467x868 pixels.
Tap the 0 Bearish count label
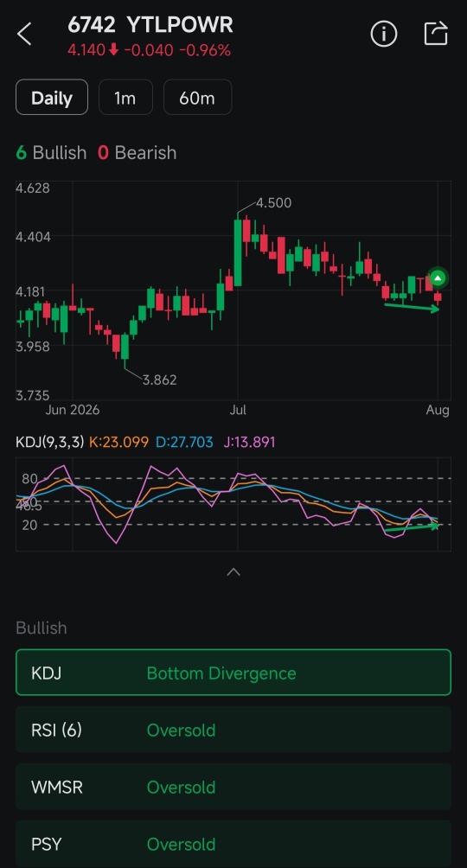(137, 152)
